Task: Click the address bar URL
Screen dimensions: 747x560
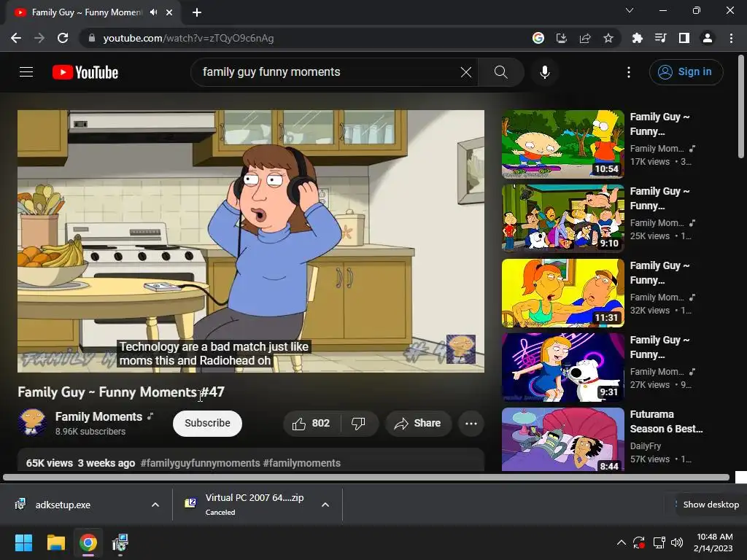Action: pyautogui.click(x=188, y=38)
